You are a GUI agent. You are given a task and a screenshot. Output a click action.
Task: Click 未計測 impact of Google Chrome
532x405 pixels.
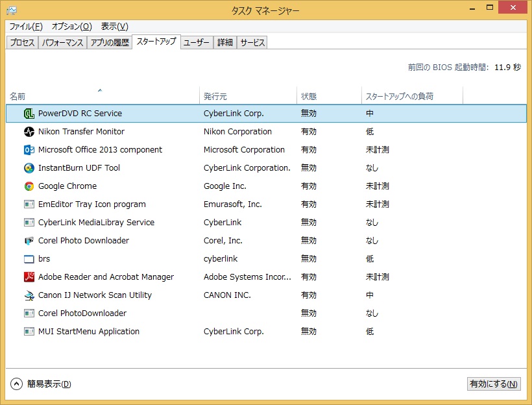coord(378,186)
